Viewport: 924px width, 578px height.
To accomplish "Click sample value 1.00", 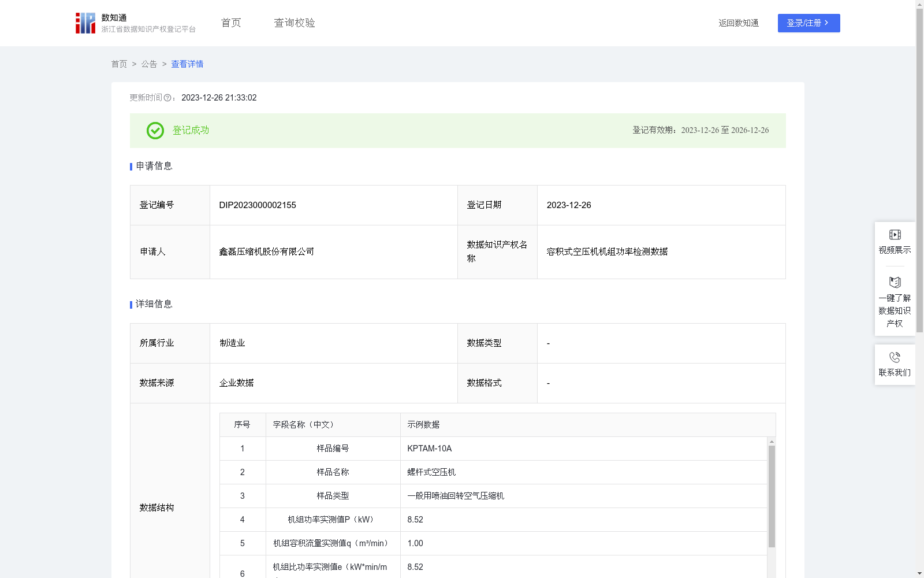I will (x=415, y=543).
